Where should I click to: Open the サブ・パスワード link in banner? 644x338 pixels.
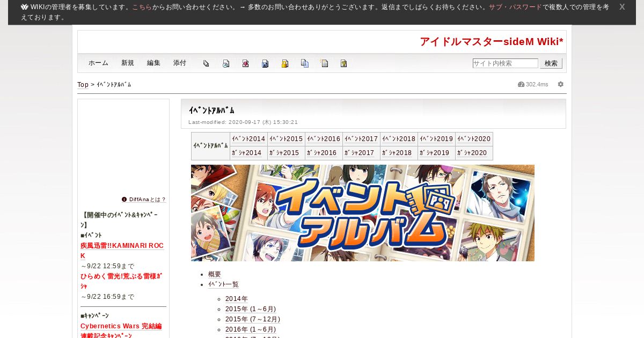[515, 7]
